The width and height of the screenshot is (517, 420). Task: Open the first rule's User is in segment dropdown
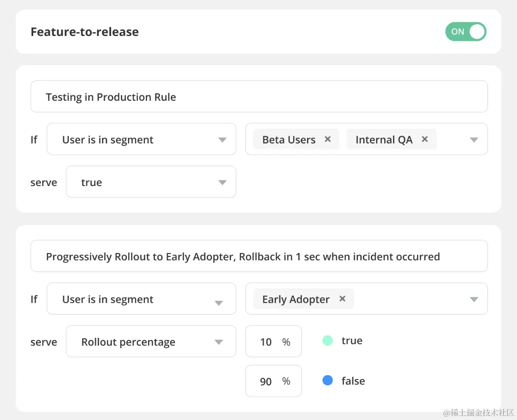tap(141, 139)
